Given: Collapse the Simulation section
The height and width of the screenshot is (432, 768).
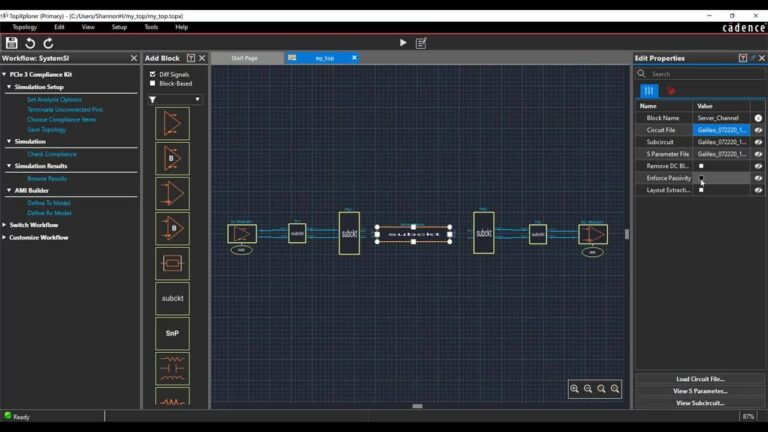Looking at the screenshot, I should pos(9,141).
